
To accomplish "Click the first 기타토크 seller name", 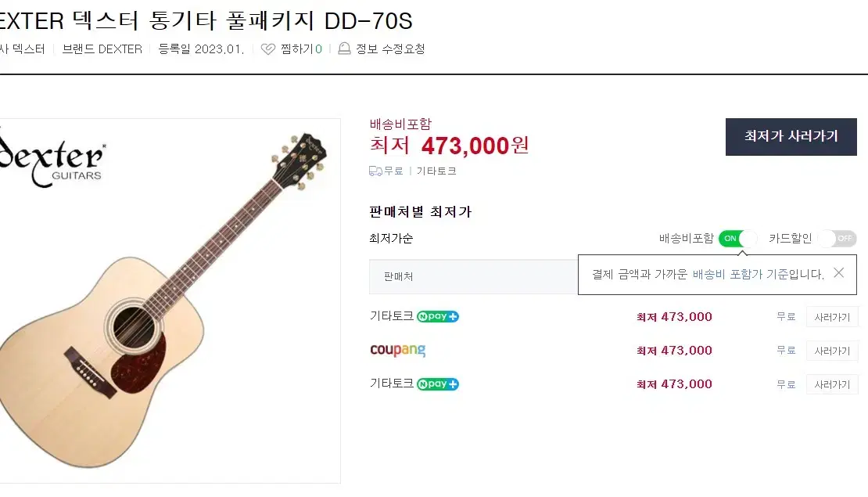I will (x=391, y=317).
